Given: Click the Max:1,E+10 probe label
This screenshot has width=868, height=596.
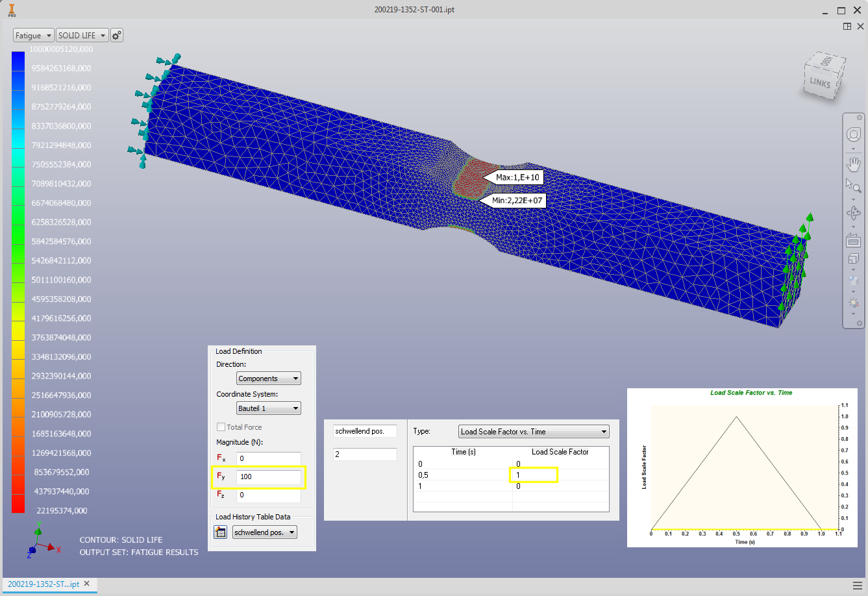Looking at the screenshot, I should coord(517,177).
